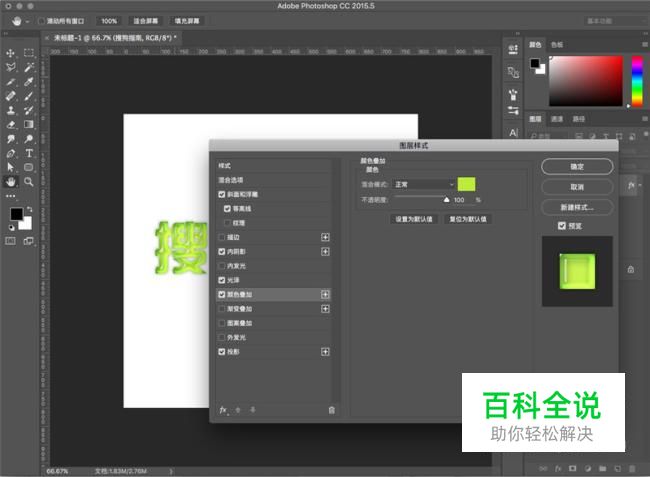Select the Pen tool
Screen dimensions: 650x477
coord(10,153)
